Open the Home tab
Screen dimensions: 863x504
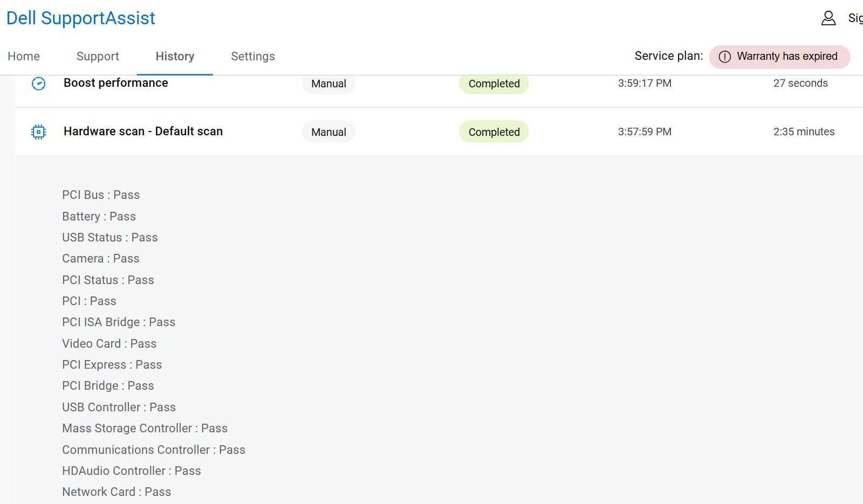24,57
